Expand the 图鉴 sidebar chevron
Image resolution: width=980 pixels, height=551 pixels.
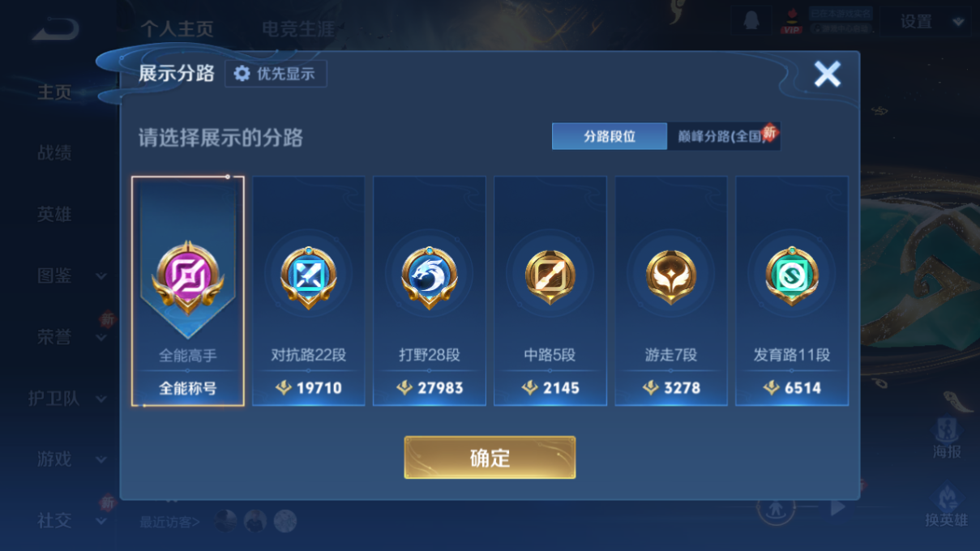(101, 276)
